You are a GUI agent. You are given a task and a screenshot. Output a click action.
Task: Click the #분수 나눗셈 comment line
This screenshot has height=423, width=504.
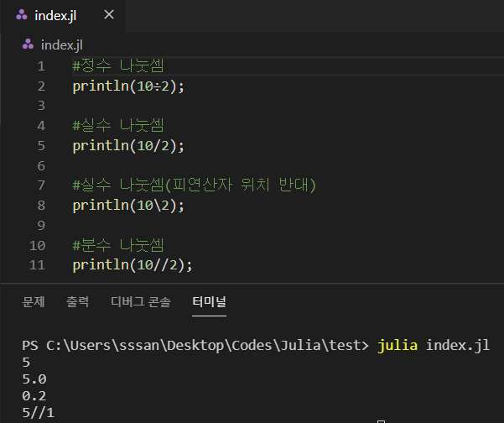tap(118, 245)
